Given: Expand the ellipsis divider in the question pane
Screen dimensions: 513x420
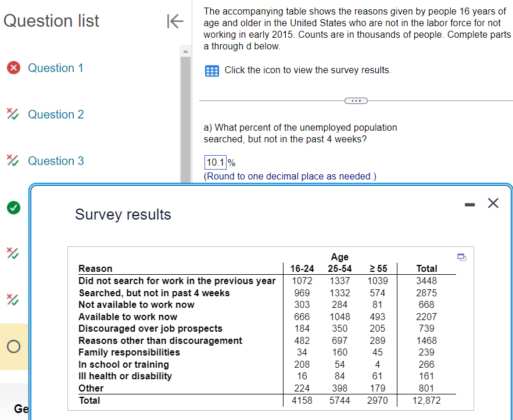Looking at the screenshot, I should (356, 100).
